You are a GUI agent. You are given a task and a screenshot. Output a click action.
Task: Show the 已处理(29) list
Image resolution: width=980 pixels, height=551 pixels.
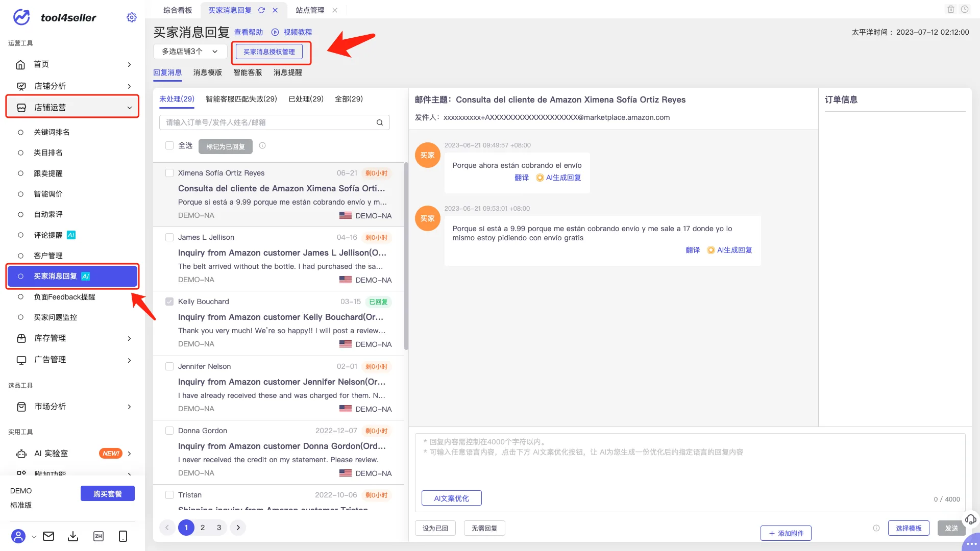(x=306, y=99)
